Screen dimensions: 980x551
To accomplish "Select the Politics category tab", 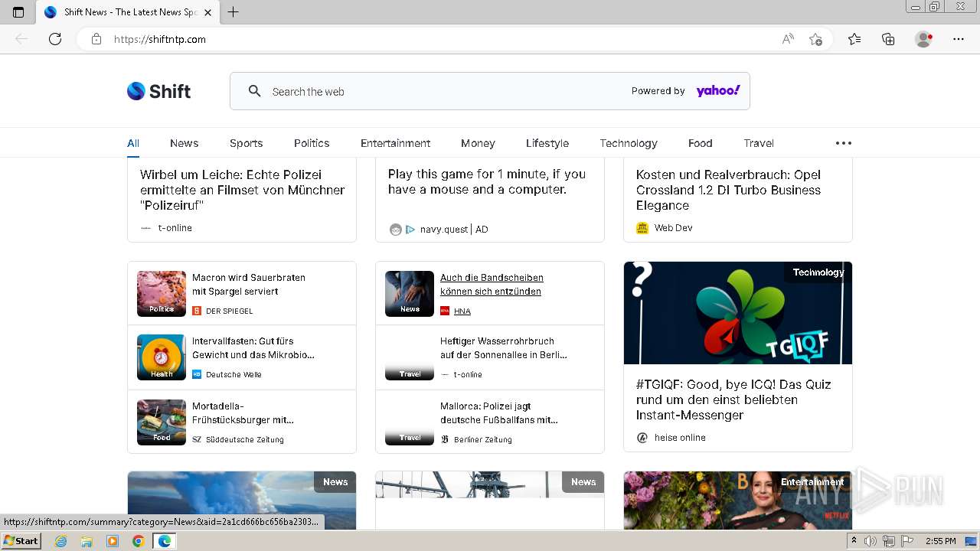I will (312, 143).
